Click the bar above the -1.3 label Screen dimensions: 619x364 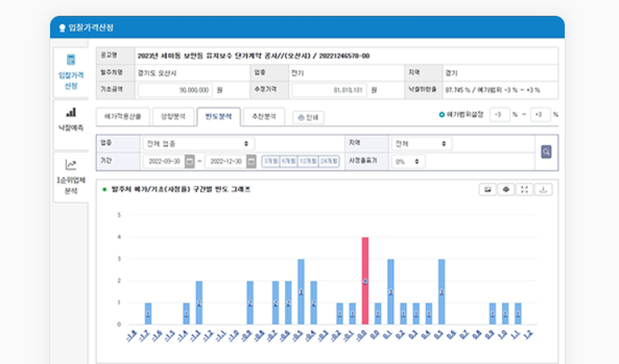click(x=199, y=302)
